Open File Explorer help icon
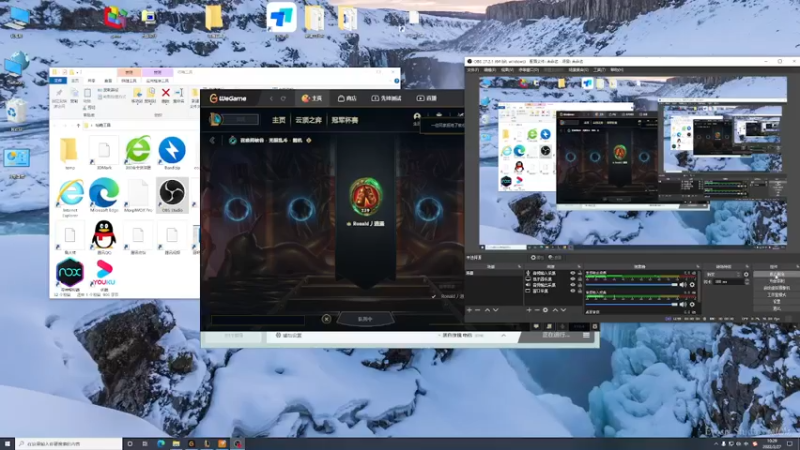Screen dimensions: 800x450 [396, 81]
